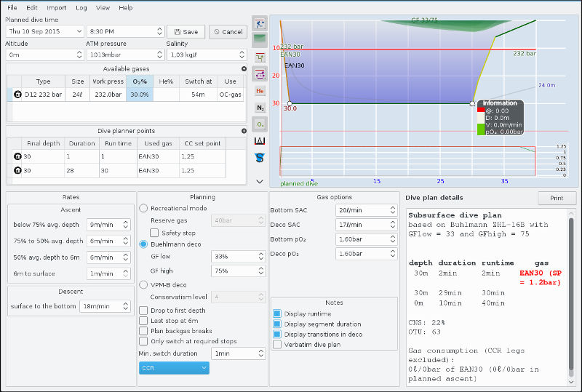Adjust the GF low 33% stepper

[261, 257]
